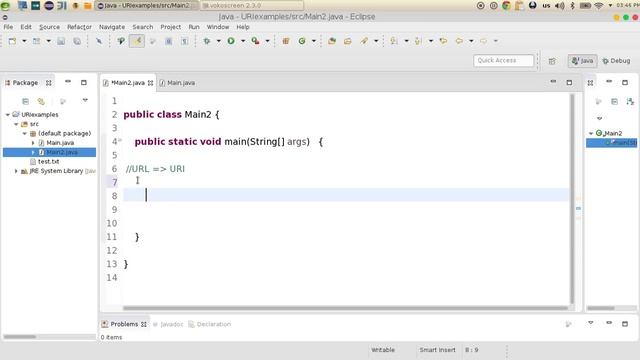Collapse the src folder node
Image resolution: width=640 pixels, height=360 pixels.
pyautogui.click(x=16, y=124)
